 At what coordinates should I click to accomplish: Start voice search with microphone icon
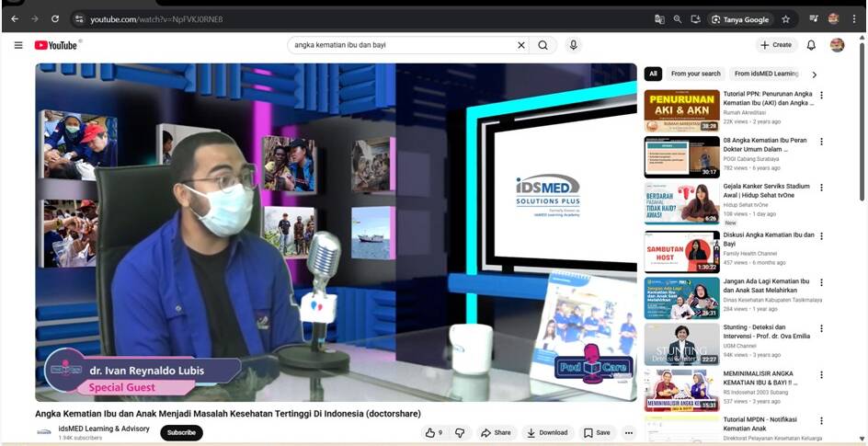(x=574, y=45)
